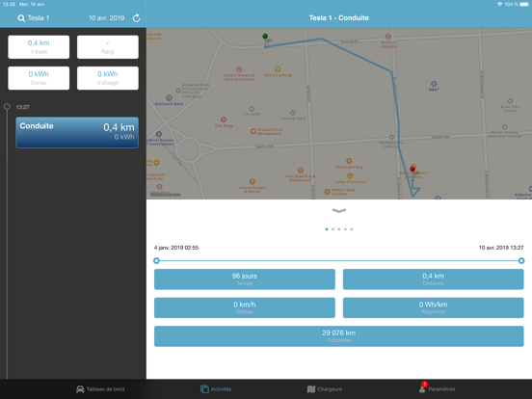Collapse the map using the chevron handle

tap(339, 211)
